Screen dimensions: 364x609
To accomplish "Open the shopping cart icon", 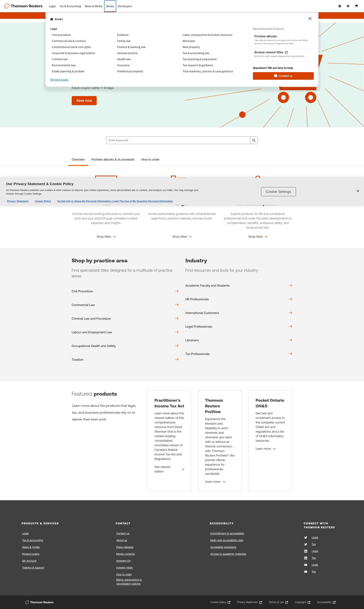I will [356, 6].
